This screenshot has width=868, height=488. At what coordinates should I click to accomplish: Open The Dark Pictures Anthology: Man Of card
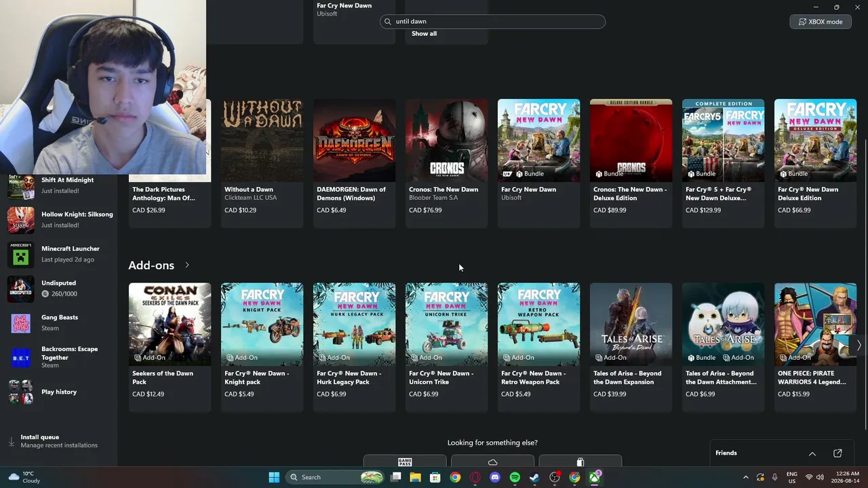click(x=170, y=201)
